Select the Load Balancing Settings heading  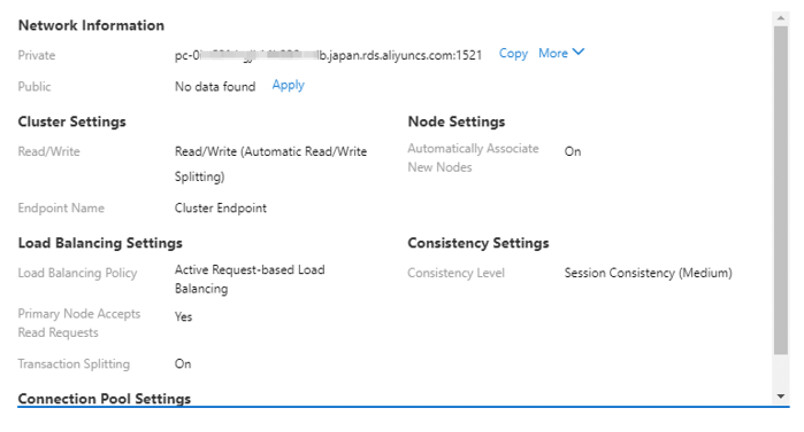(x=100, y=243)
